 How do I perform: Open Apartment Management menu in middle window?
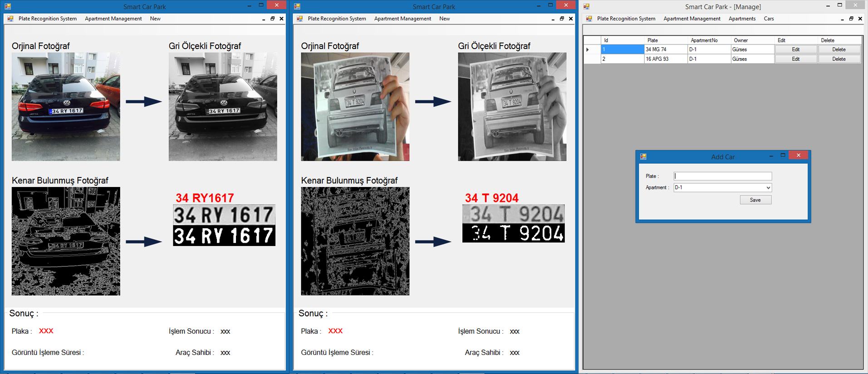pos(402,19)
